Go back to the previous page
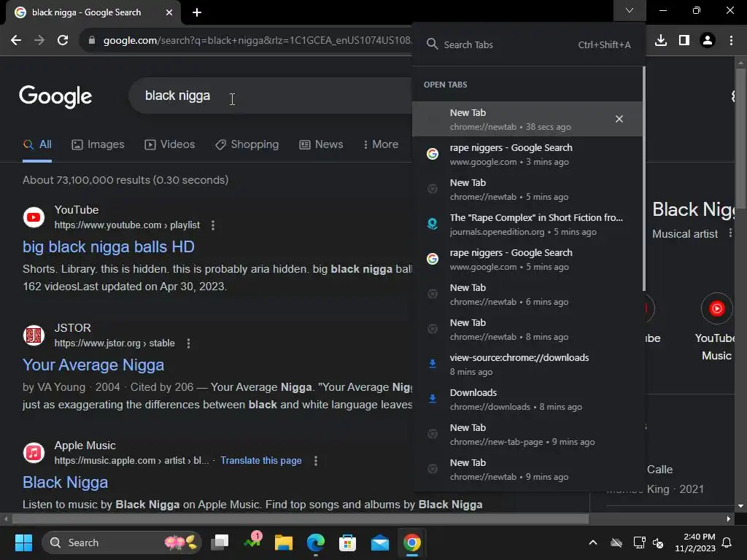The image size is (747, 560). click(16, 41)
